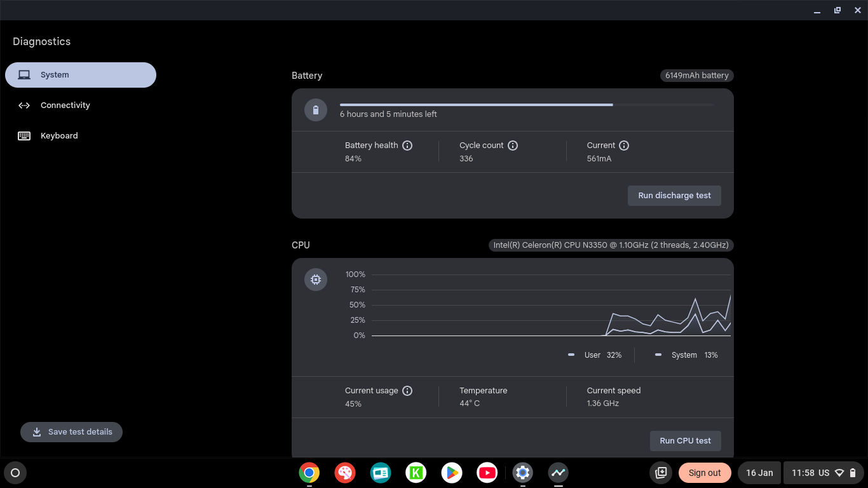Click the Diagnostics title heading
Viewport: 868px width, 488px height.
[x=42, y=42]
